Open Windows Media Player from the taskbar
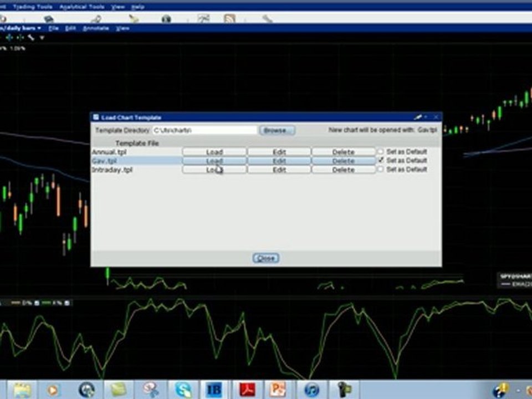Viewport: 532px width, 399px height. (52, 390)
